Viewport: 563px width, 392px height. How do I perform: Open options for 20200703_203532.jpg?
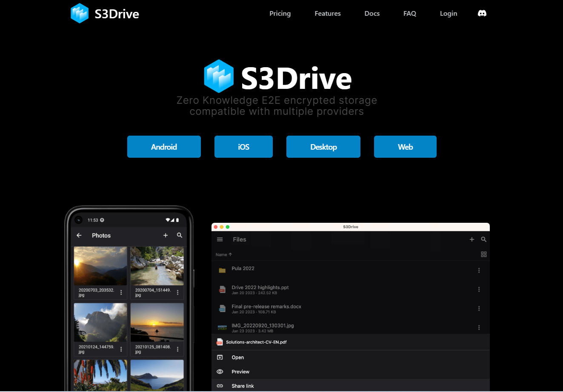[121, 293]
